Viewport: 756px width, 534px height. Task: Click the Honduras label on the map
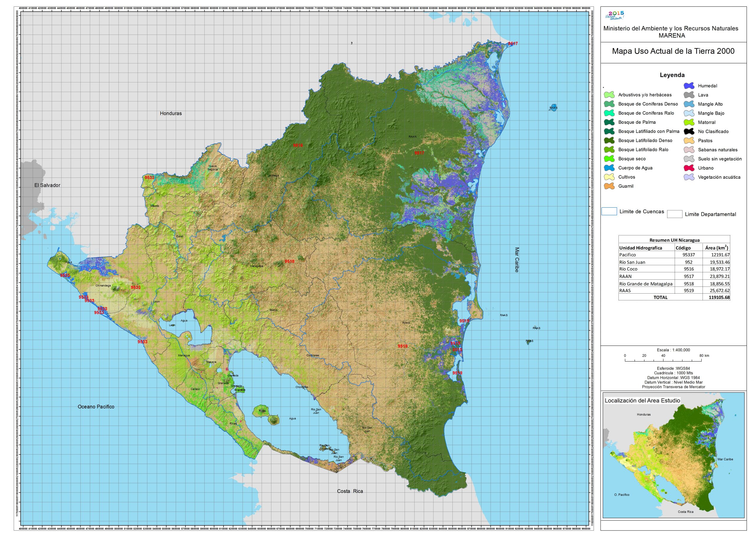[x=171, y=113]
